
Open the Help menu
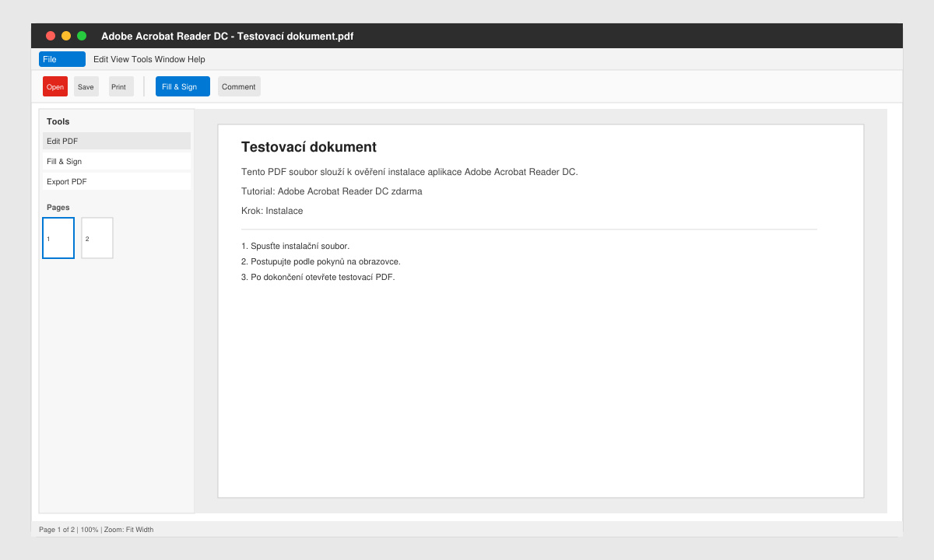coord(196,59)
